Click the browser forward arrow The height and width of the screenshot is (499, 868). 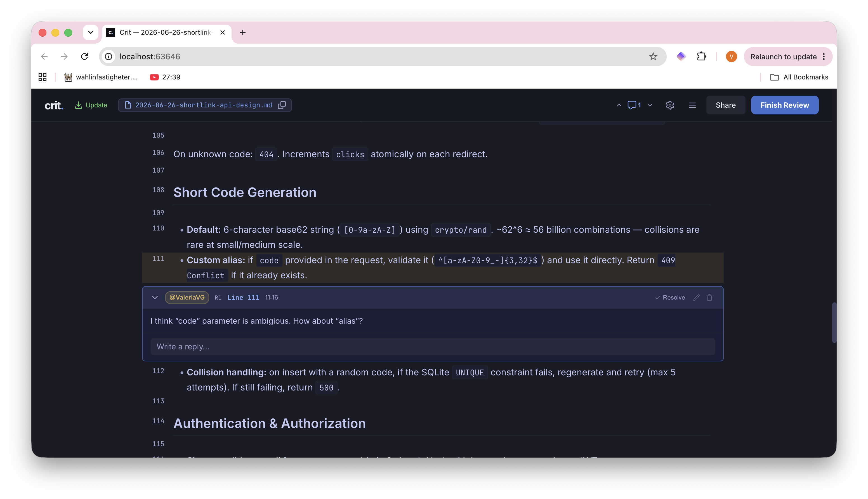click(64, 57)
